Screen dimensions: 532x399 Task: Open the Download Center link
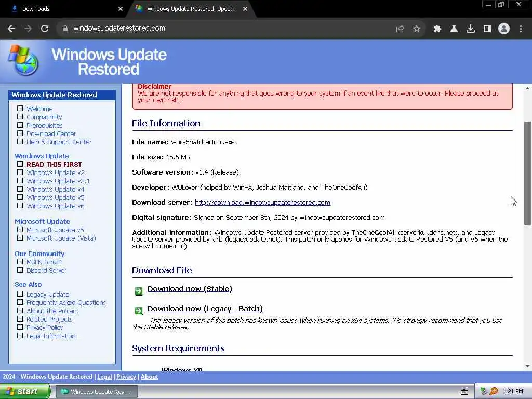pyautogui.click(x=51, y=134)
